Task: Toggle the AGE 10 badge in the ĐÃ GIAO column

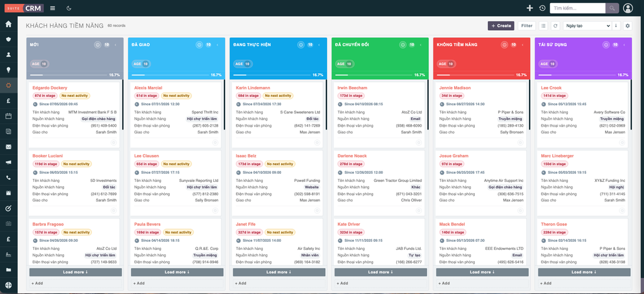Action: coord(140,64)
